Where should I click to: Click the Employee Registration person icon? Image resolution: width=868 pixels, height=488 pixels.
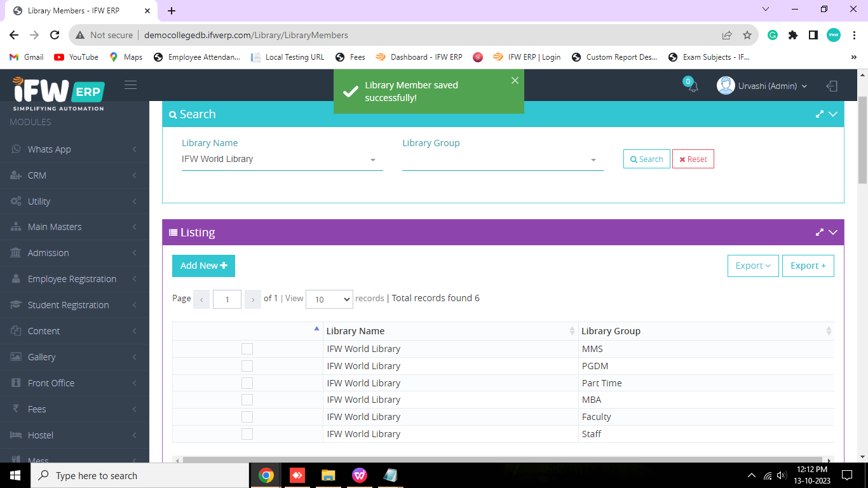tap(16, 279)
